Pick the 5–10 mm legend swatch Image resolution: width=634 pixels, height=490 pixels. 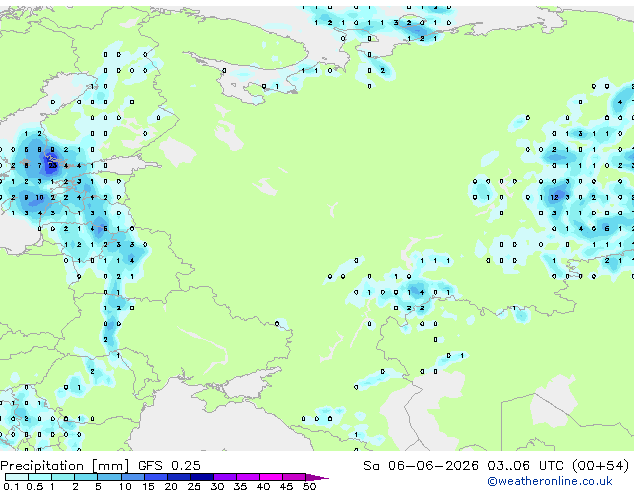pyautogui.click(x=109, y=477)
